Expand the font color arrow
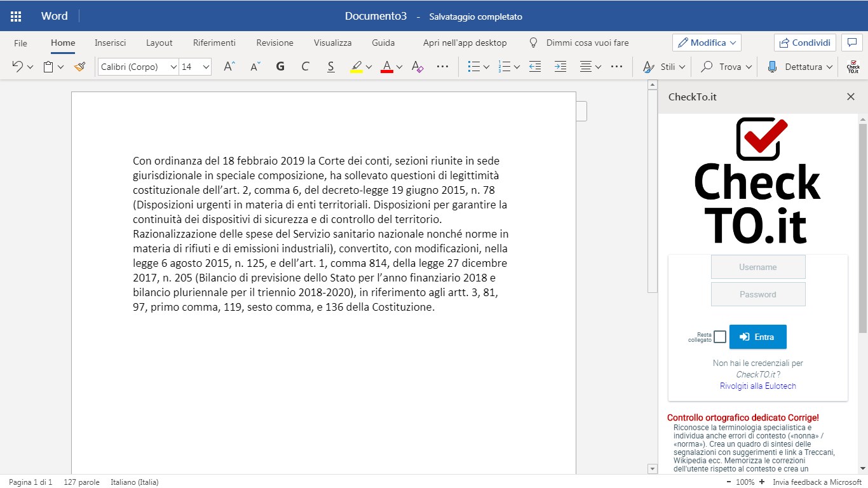The width and height of the screenshot is (868, 488). click(x=399, y=67)
